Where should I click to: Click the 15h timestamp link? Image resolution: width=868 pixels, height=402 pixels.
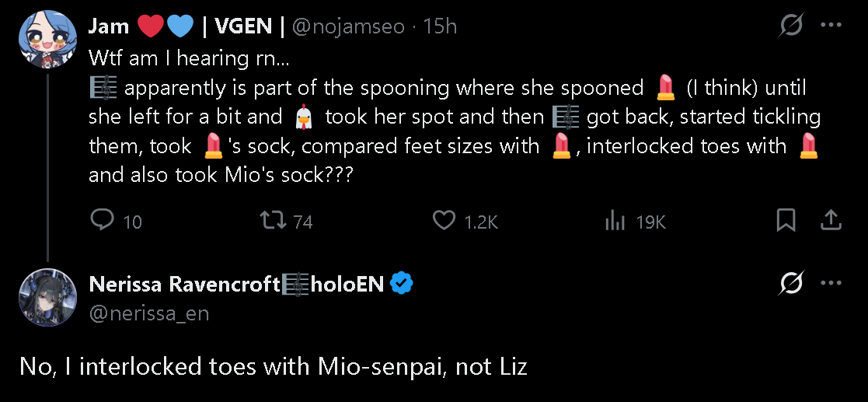[440, 26]
